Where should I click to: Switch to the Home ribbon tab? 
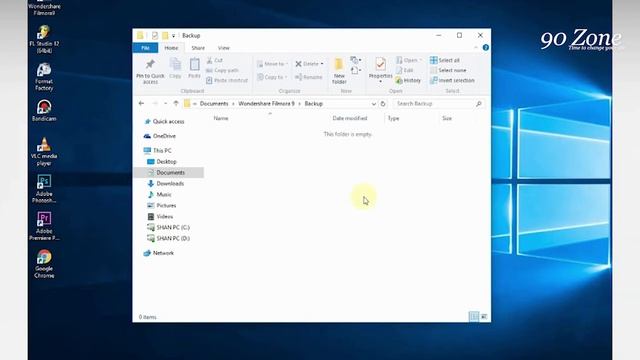[171, 48]
